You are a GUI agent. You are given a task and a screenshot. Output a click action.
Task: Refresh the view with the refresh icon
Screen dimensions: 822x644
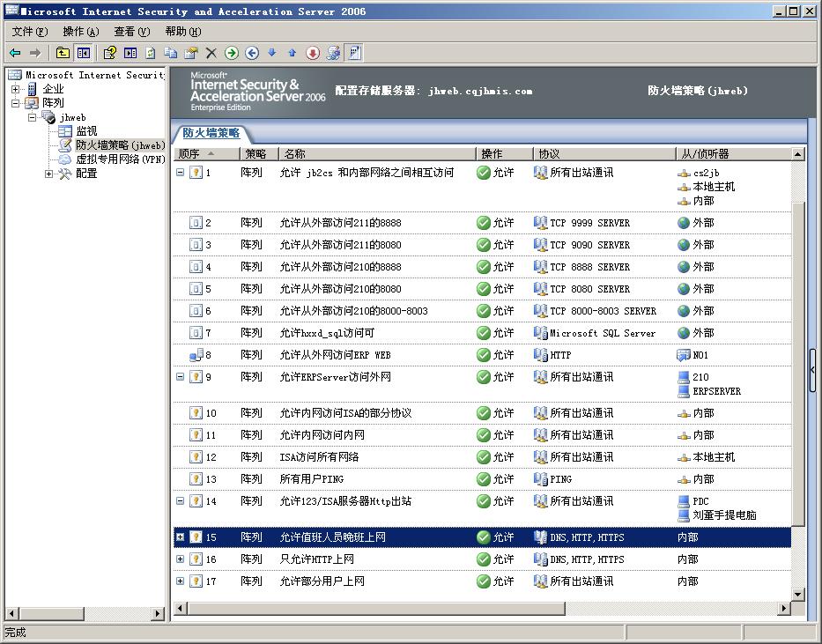(151, 53)
